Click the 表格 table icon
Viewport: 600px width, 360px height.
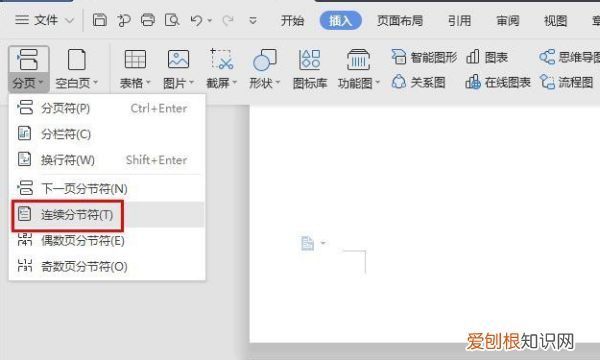click(x=135, y=60)
